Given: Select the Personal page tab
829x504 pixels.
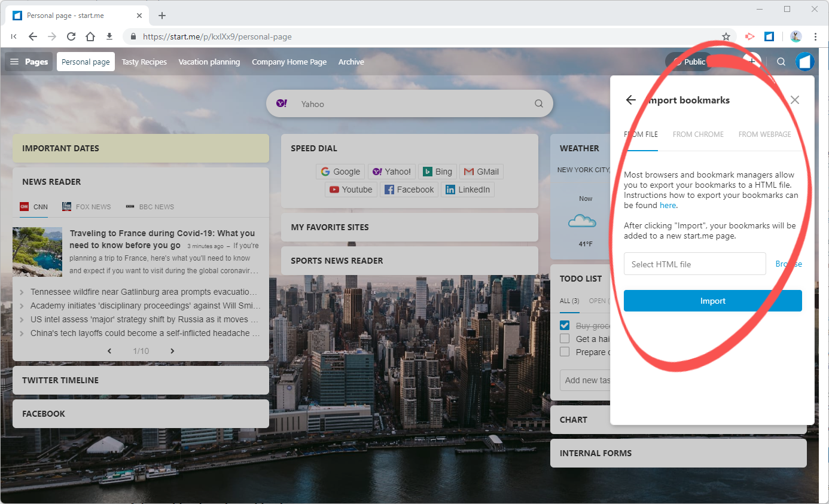Looking at the screenshot, I should [x=86, y=62].
